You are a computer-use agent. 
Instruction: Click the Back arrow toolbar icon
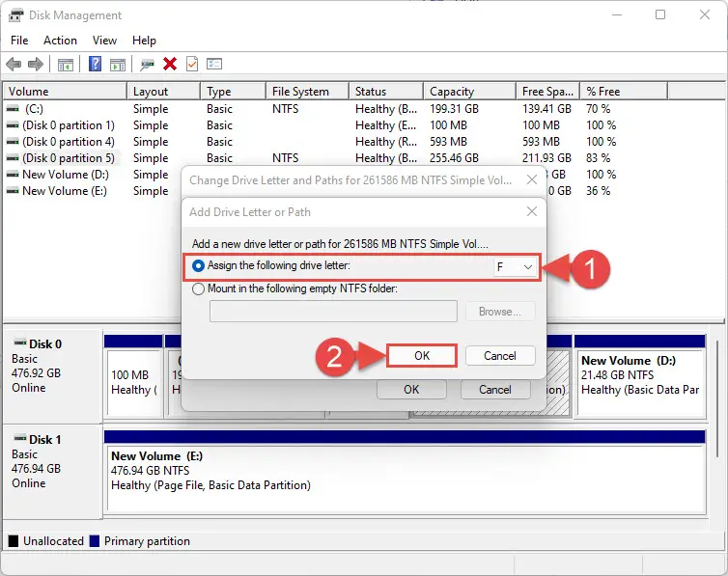[x=14, y=64]
